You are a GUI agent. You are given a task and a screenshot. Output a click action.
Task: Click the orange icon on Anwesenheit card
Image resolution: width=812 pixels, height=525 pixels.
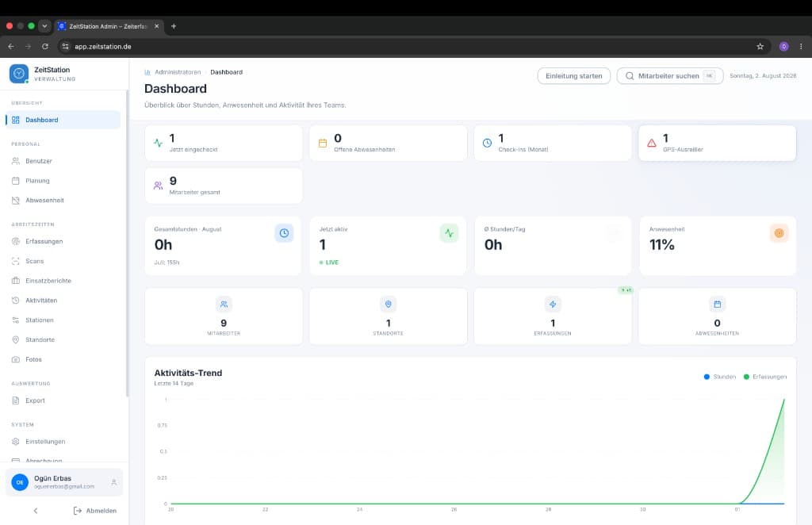(x=779, y=233)
